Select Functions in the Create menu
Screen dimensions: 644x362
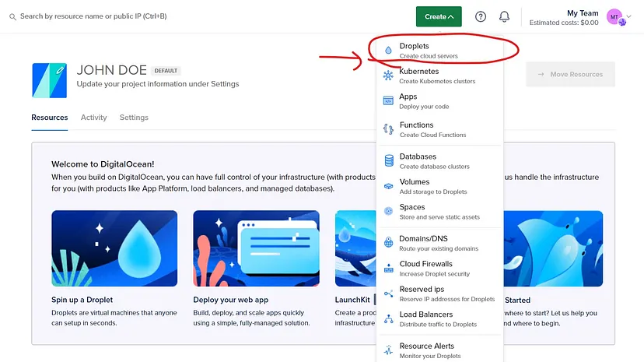[439, 129]
